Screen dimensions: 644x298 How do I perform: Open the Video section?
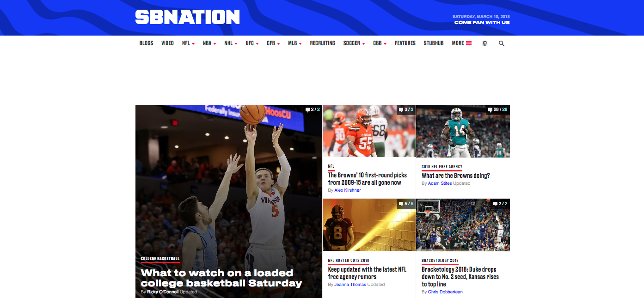(167, 43)
